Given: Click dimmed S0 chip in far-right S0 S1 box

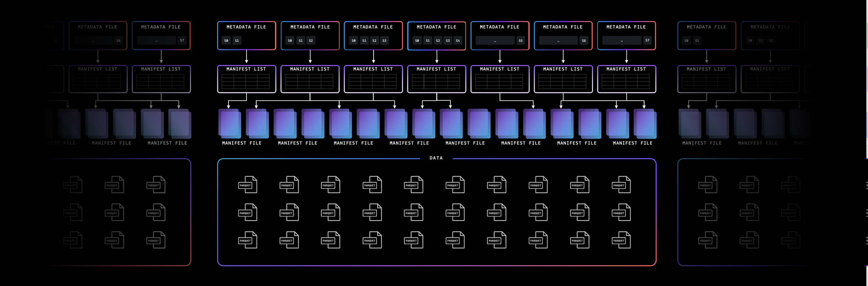Looking at the screenshot, I should (686, 41).
